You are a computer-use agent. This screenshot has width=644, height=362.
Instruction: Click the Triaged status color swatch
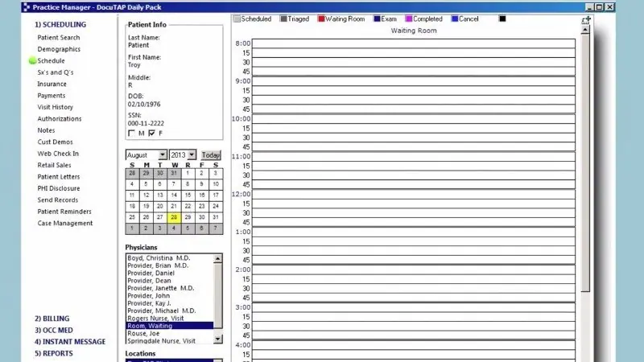tap(283, 19)
